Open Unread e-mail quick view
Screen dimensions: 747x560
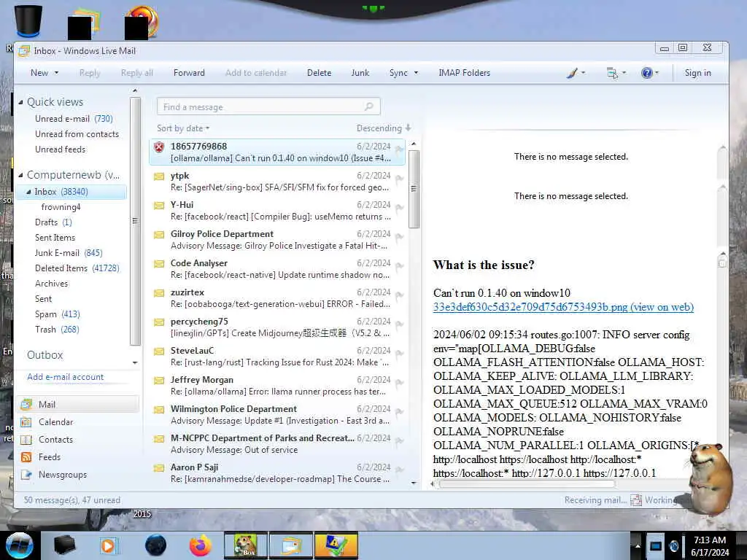[74, 119]
